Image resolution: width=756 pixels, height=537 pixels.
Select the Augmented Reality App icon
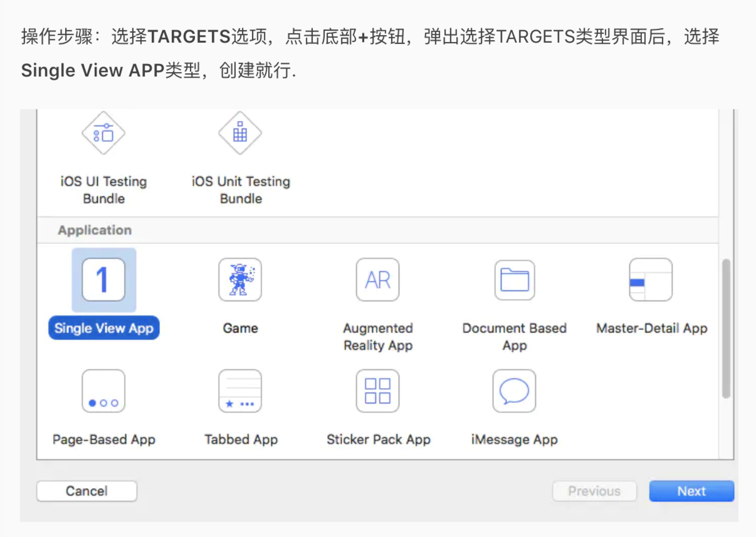tap(377, 279)
